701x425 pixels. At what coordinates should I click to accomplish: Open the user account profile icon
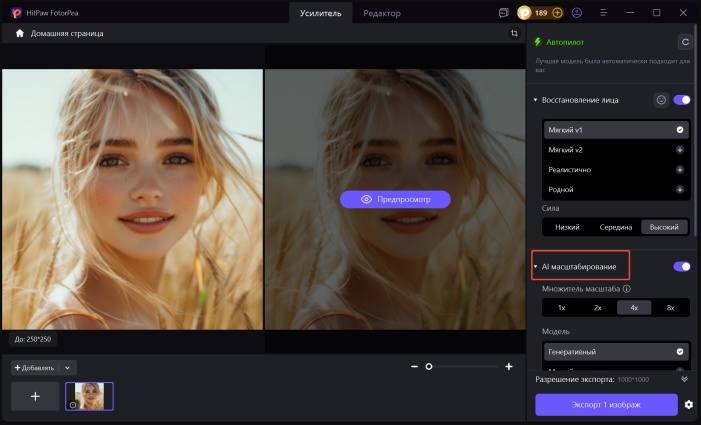577,13
